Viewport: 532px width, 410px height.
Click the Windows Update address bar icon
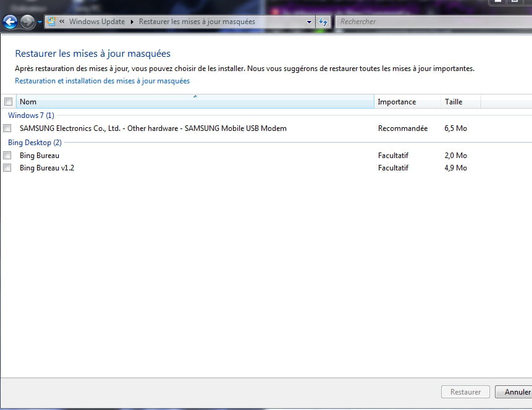(52, 22)
